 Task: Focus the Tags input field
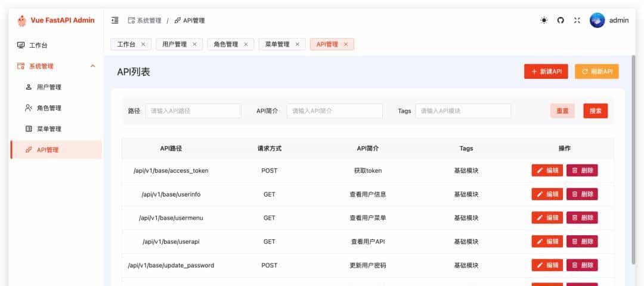click(463, 110)
